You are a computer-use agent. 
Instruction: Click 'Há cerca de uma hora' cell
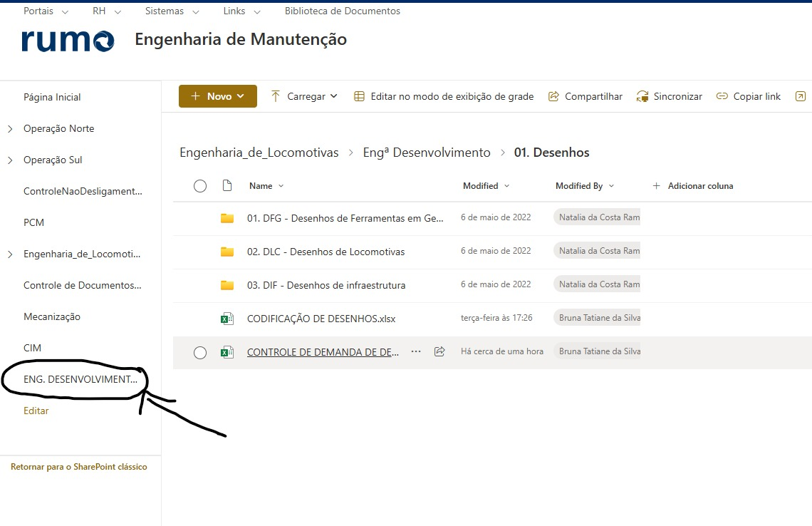point(502,351)
